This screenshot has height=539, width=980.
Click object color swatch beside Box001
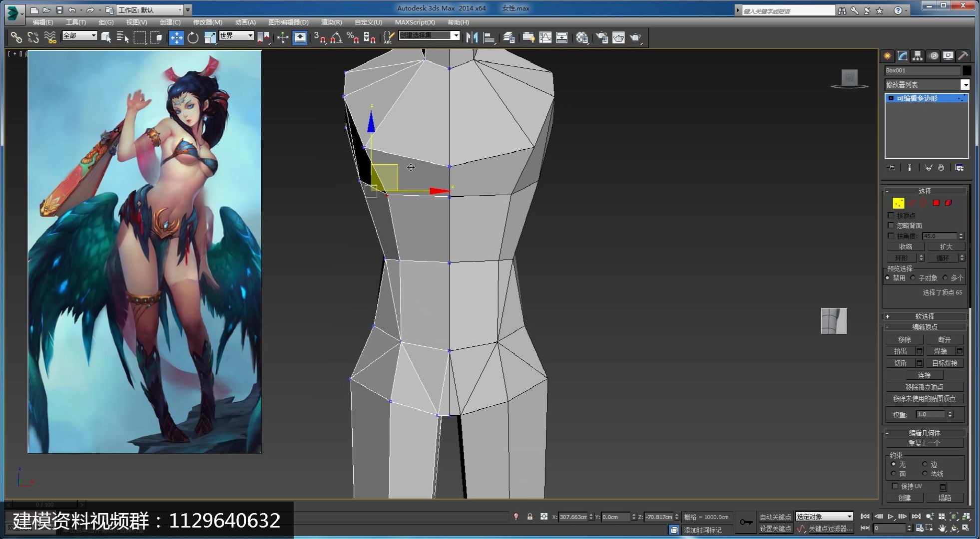(x=967, y=70)
